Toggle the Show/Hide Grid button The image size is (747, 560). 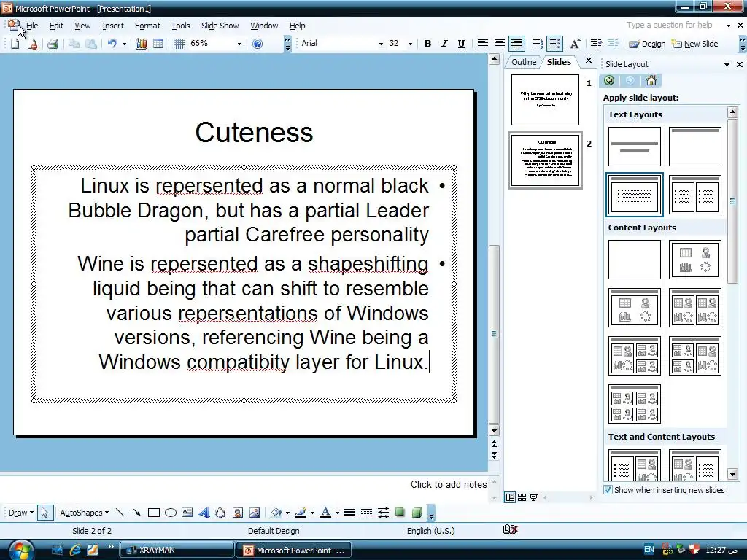coord(179,44)
